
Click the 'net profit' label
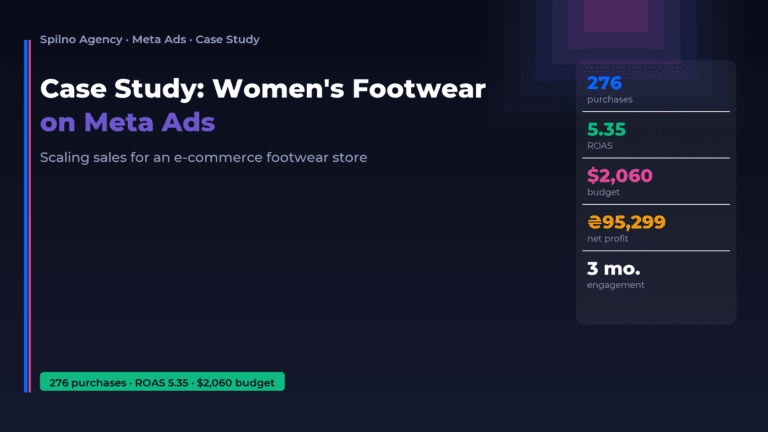(x=607, y=239)
